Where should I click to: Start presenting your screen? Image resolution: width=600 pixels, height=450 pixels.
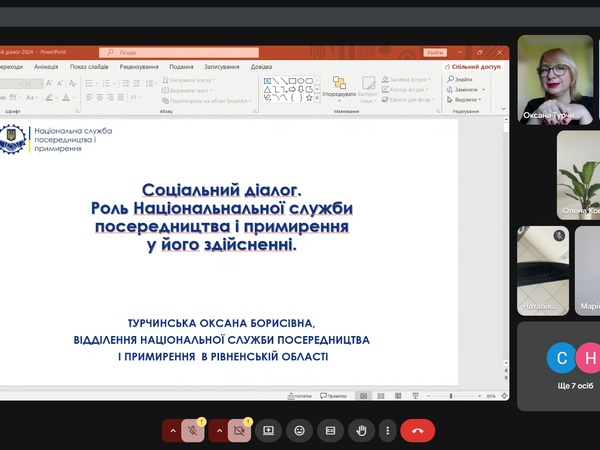tap(268, 430)
